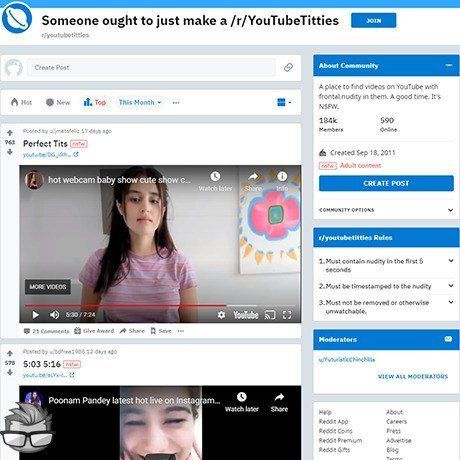This screenshot has width=460, height=460.
Task: Open more sort options ellipsis
Action: click(x=176, y=102)
